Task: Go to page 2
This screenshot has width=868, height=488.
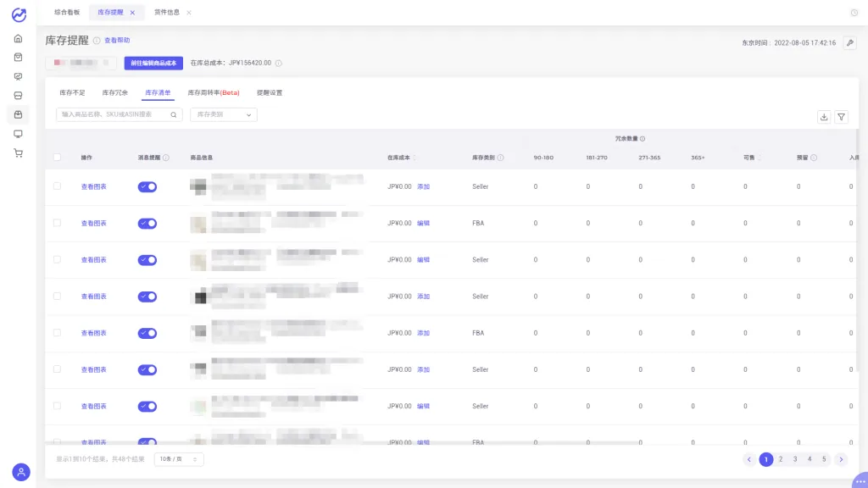Action: (x=781, y=459)
